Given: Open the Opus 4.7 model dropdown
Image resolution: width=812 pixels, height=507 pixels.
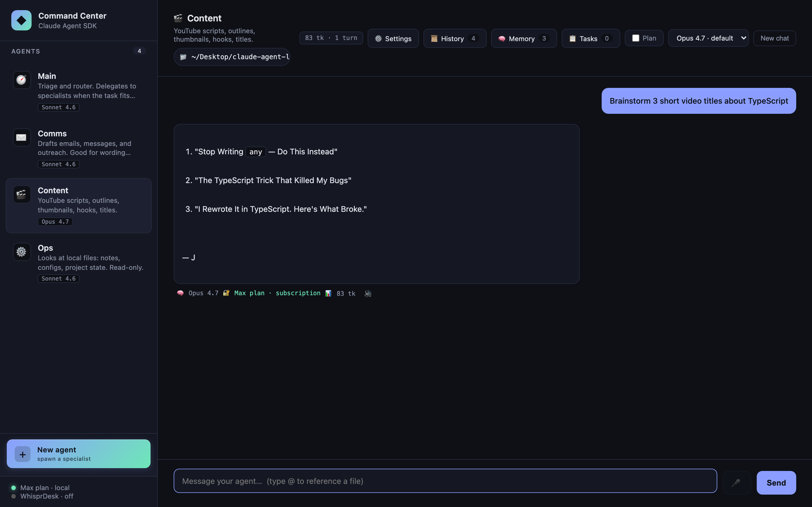Looking at the screenshot, I should tap(708, 38).
